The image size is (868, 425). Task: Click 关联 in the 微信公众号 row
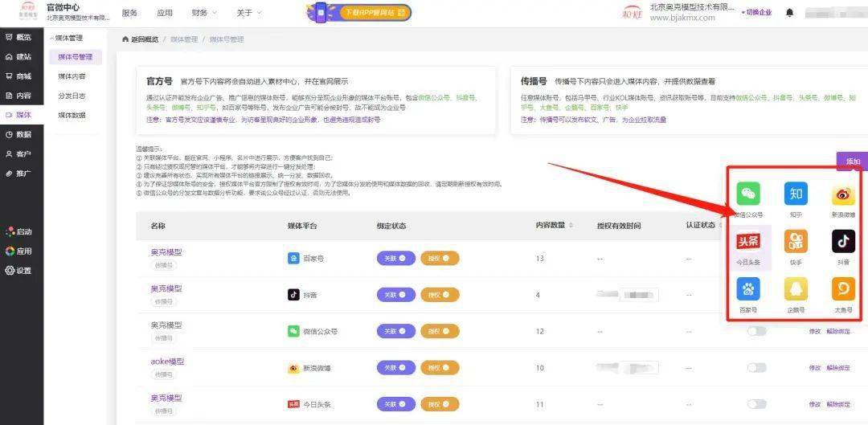pyautogui.click(x=395, y=332)
